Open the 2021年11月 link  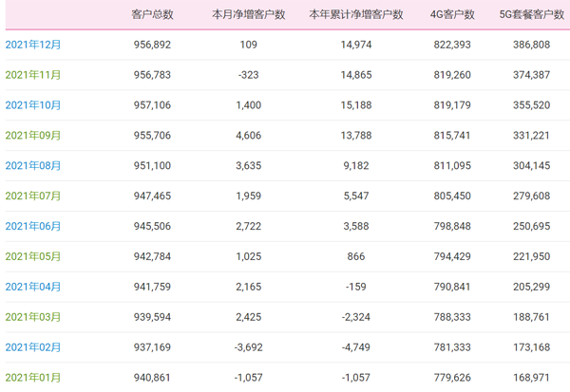32,75
